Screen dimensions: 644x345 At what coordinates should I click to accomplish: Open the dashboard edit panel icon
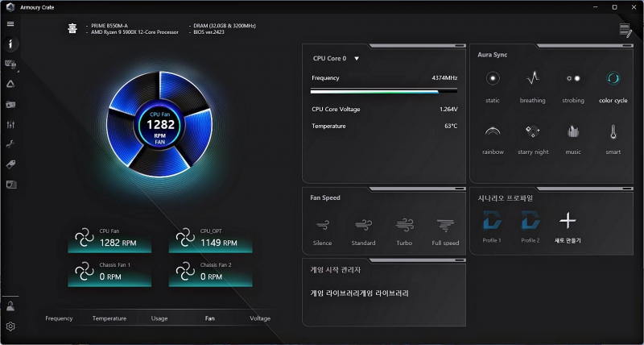point(625,31)
